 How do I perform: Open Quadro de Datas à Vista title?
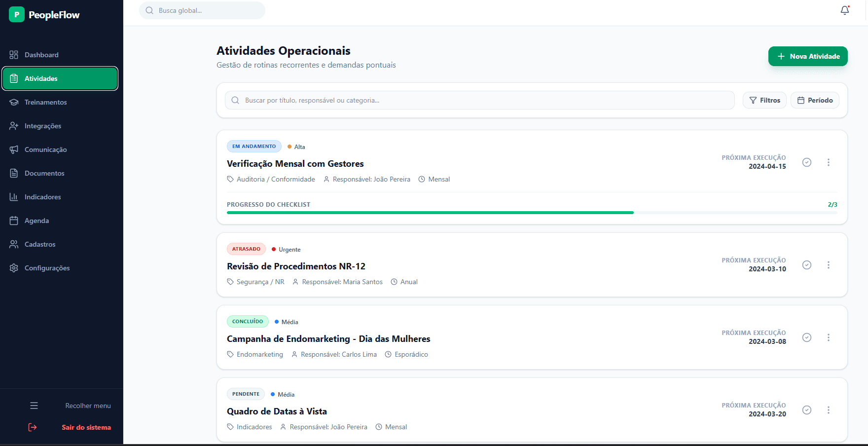point(277,411)
